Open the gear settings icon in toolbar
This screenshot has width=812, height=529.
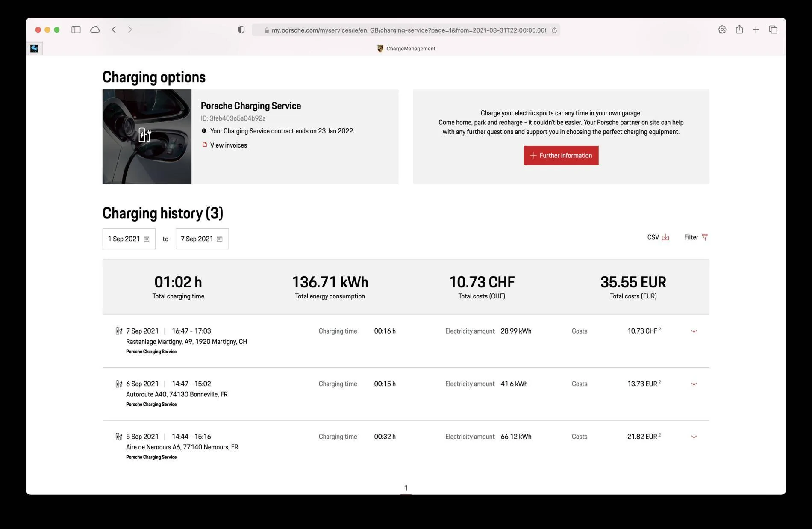pyautogui.click(x=722, y=30)
